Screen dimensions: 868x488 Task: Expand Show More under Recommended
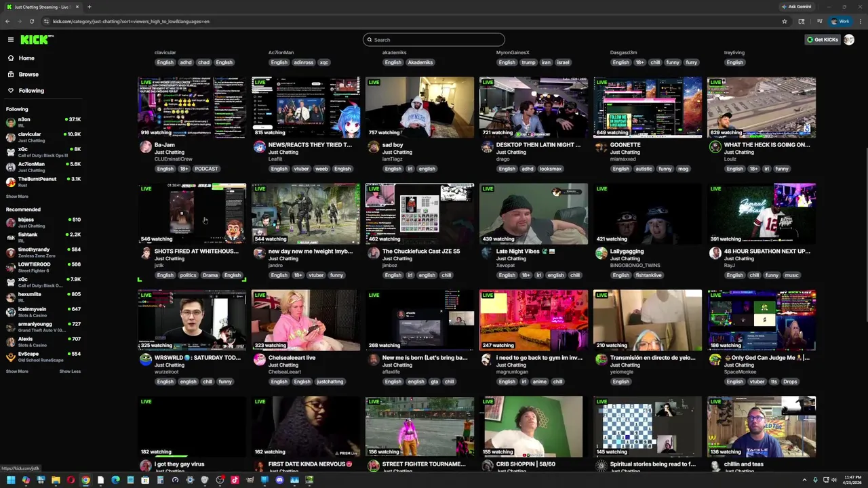17,371
